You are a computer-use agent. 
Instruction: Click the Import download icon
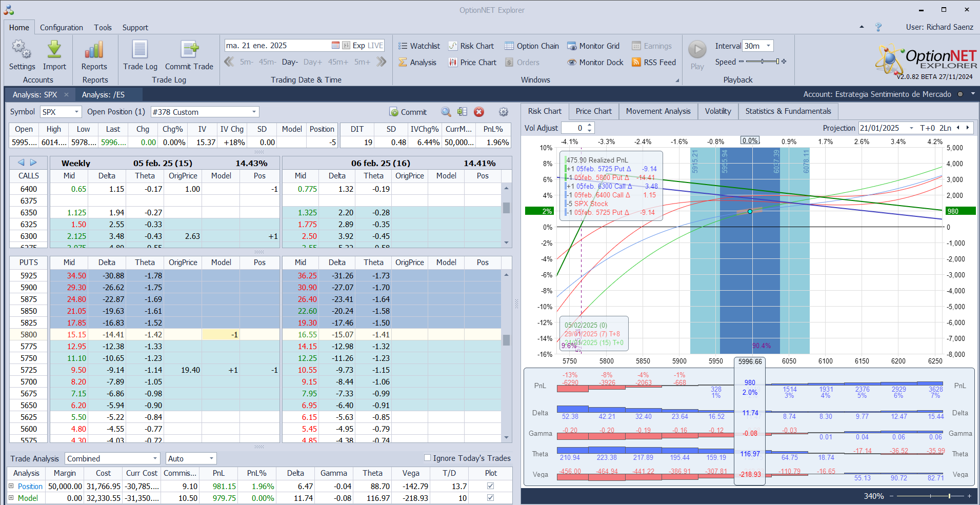[54, 50]
